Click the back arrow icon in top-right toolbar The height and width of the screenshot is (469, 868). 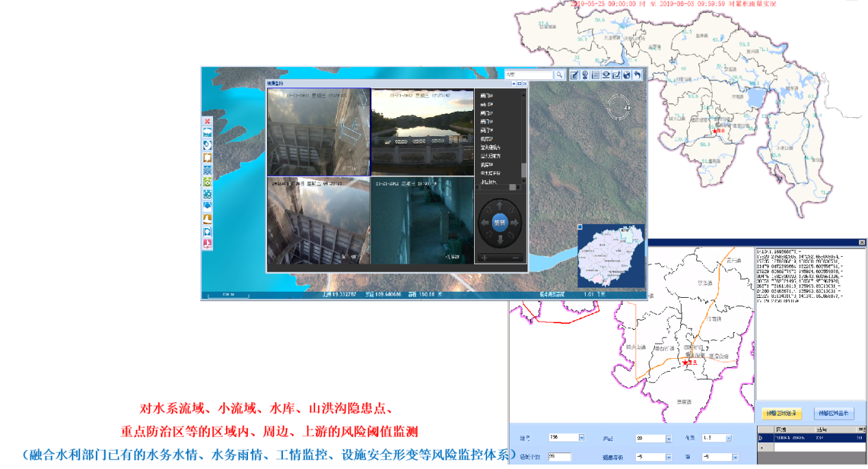pos(637,75)
